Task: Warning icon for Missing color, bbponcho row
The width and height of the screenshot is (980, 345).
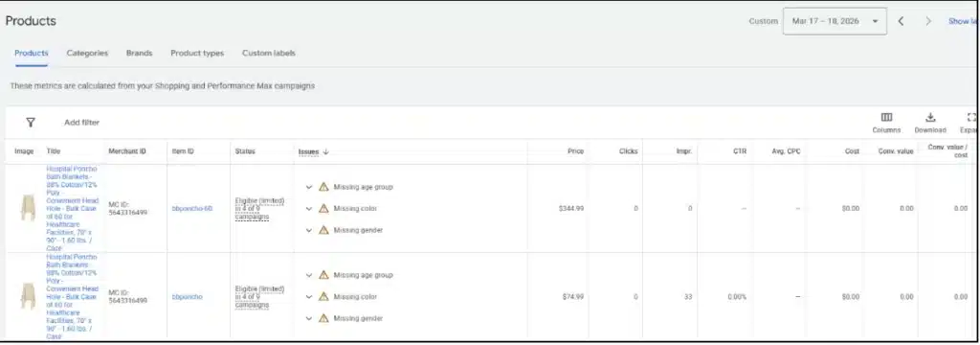Action: pos(323,296)
